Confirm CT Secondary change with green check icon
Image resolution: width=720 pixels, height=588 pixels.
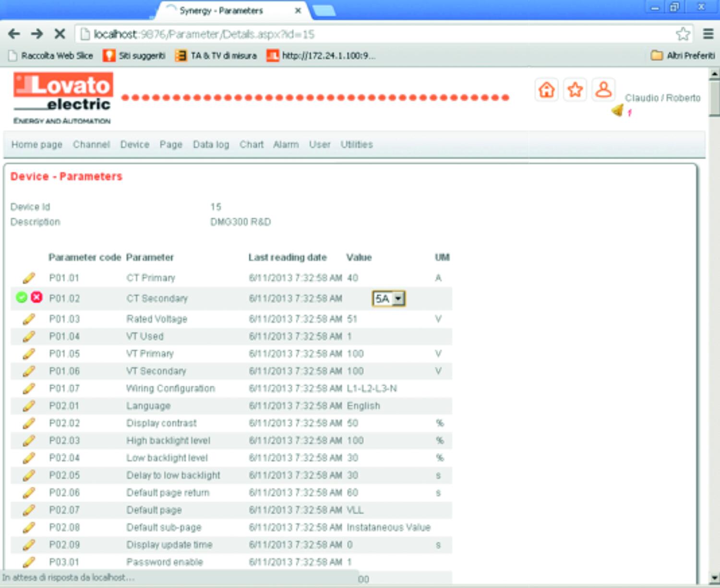21,298
